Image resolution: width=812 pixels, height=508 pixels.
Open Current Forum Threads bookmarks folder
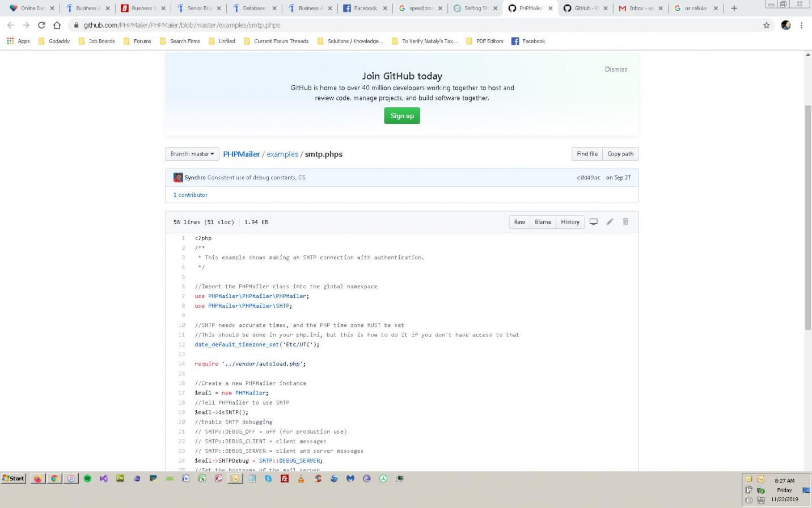[x=276, y=41]
